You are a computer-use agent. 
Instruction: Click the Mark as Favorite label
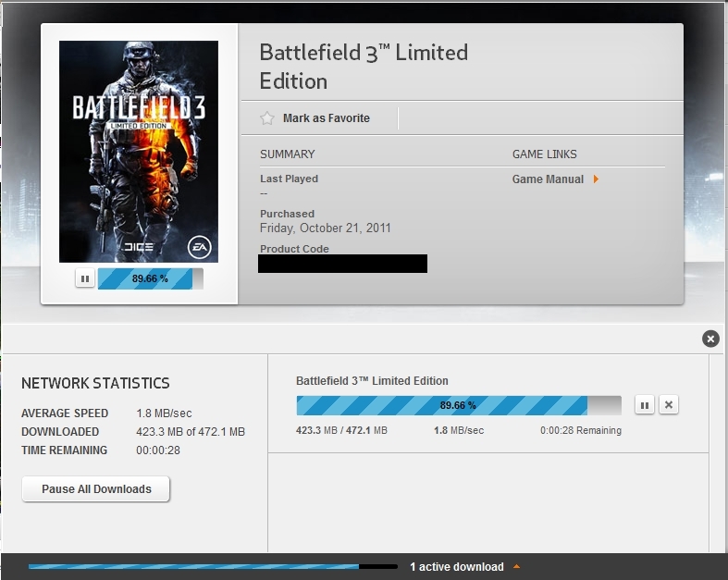click(326, 118)
